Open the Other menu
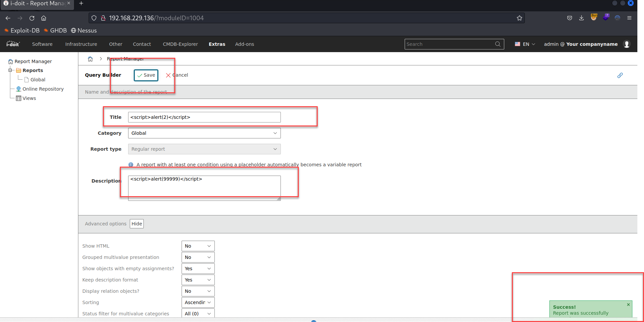644x322 pixels. point(116,44)
